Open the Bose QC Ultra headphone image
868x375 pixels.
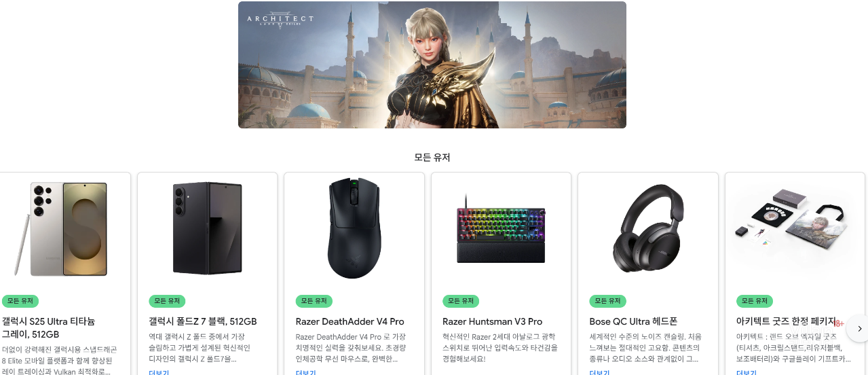coord(648,228)
